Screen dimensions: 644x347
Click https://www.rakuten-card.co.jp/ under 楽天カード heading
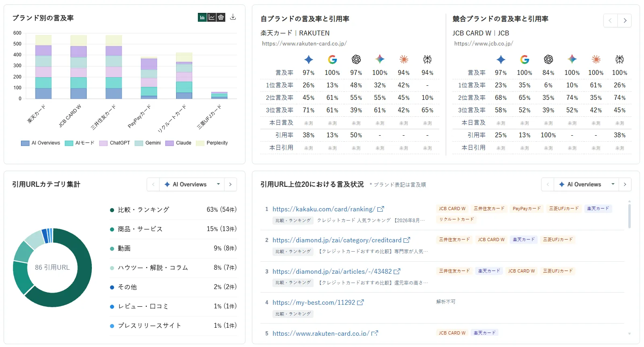pos(304,43)
